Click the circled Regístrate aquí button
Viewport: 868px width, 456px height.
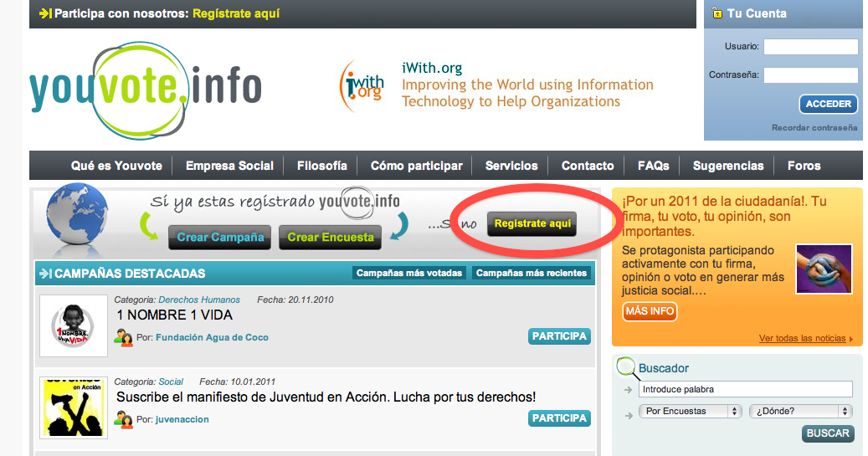click(532, 223)
